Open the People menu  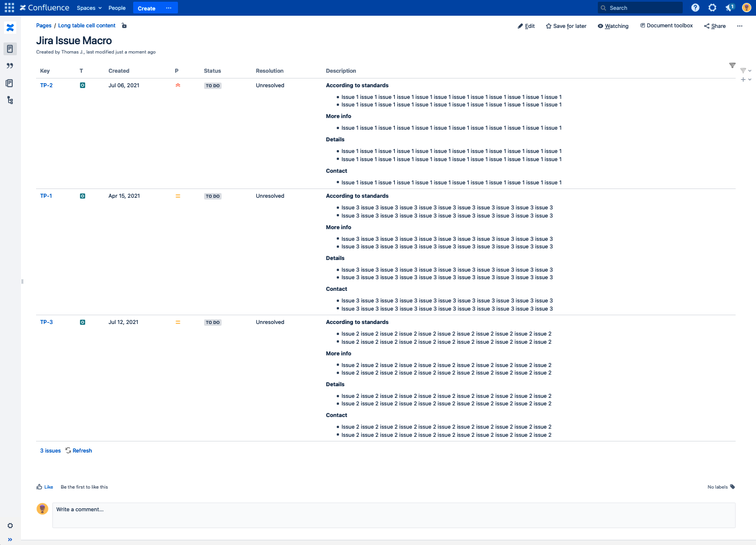point(117,8)
